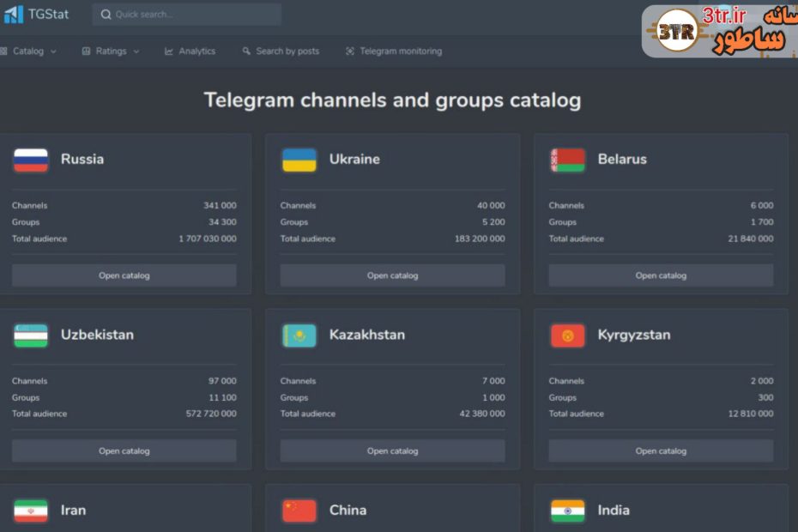Expand the Ratings dropdown menu
This screenshot has width=798, height=532.
coord(111,51)
